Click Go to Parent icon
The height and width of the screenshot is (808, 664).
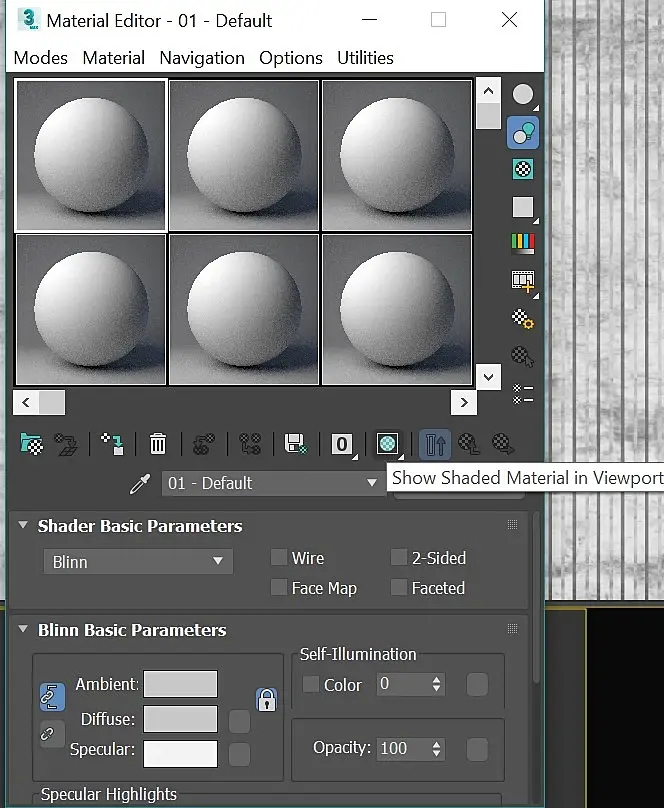click(469, 444)
